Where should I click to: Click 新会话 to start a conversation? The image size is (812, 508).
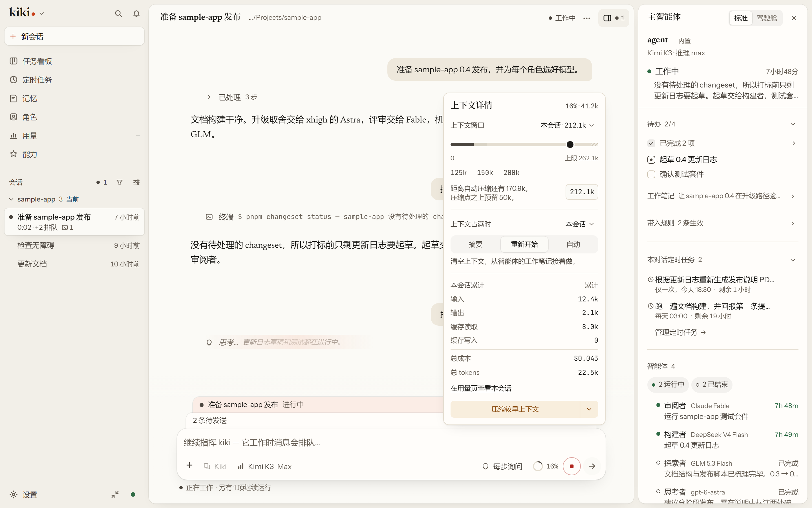(74, 36)
